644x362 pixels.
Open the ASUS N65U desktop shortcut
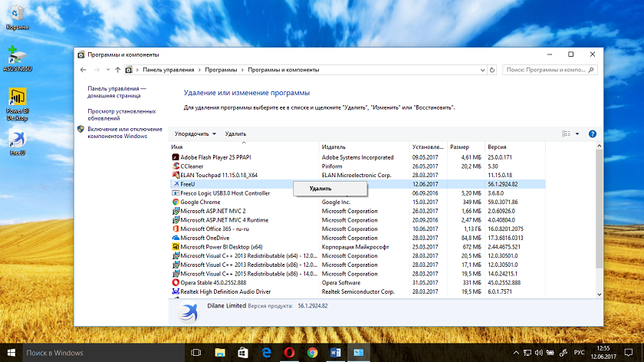[17, 59]
